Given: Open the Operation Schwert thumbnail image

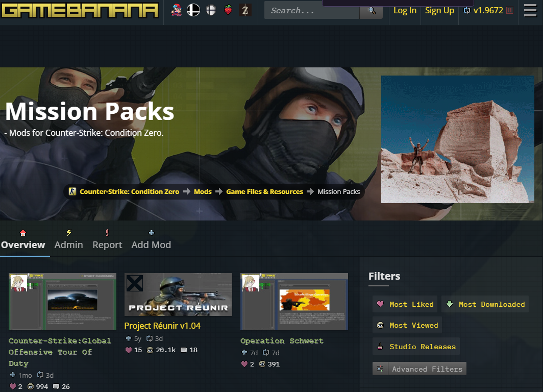Looking at the screenshot, I should coord(294,302).
